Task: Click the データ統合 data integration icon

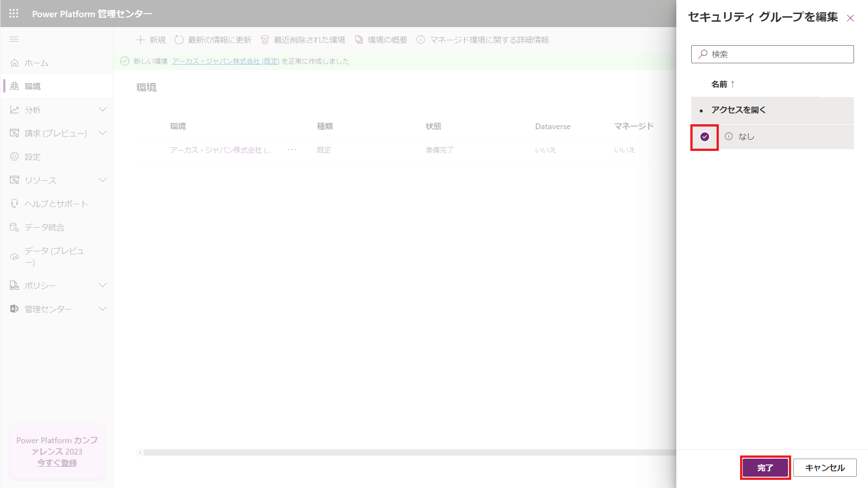Action: [x=14, y=227]
